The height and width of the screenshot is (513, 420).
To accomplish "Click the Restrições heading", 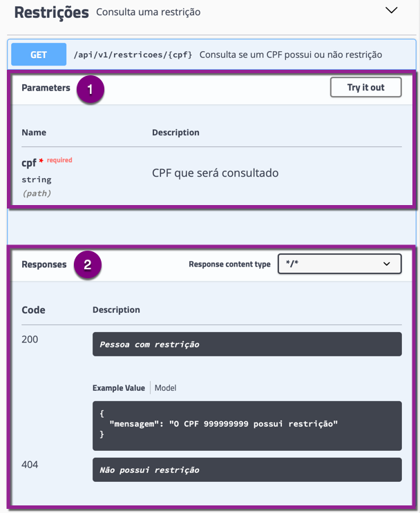I will click(51, 12).
